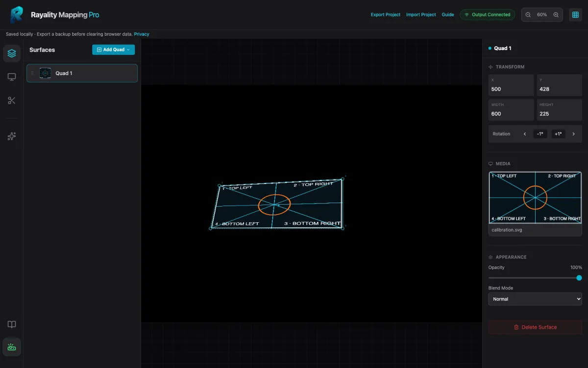Open the sparkles effects sidebar icon
The height and width of the screenshot is (368, 588).
pos(12,136)
